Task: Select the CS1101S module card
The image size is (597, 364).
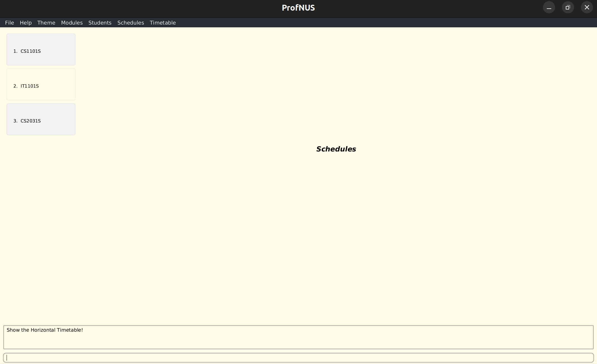Action: [41, 50]
